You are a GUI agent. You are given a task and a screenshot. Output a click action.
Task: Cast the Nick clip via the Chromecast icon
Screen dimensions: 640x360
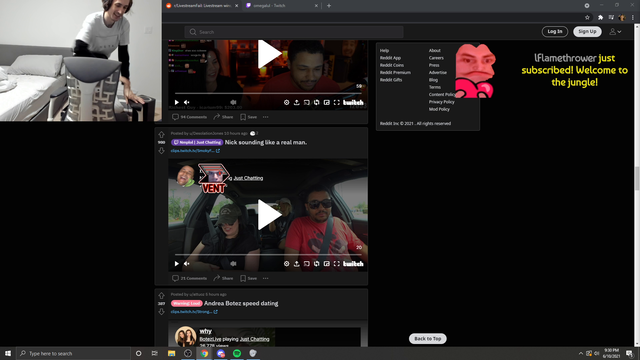pos(307,264)
